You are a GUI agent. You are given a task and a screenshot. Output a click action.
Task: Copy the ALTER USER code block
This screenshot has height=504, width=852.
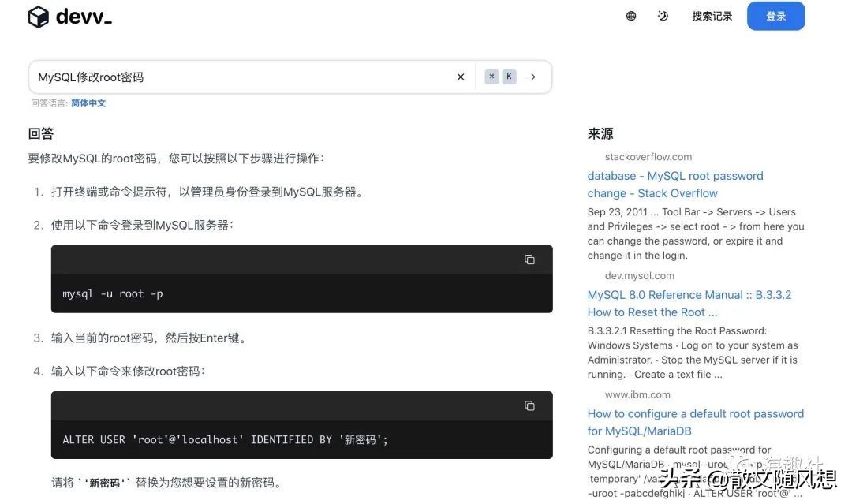[529, 405]
